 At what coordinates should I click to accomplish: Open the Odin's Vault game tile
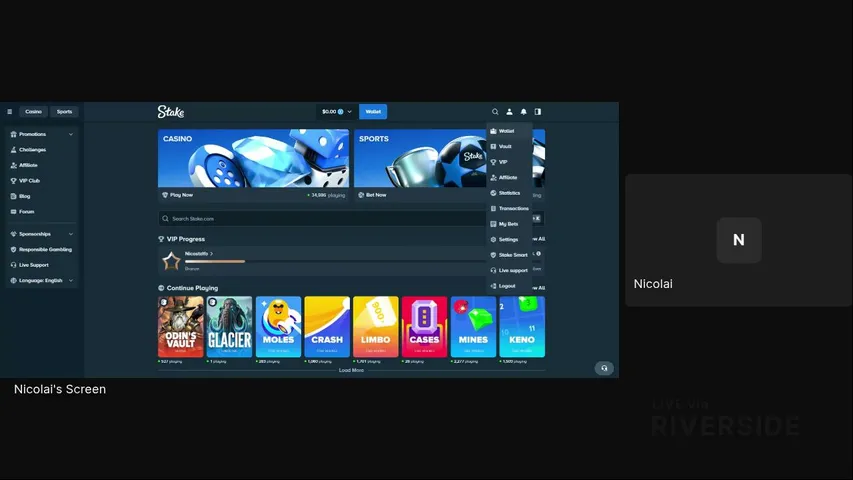181,327
